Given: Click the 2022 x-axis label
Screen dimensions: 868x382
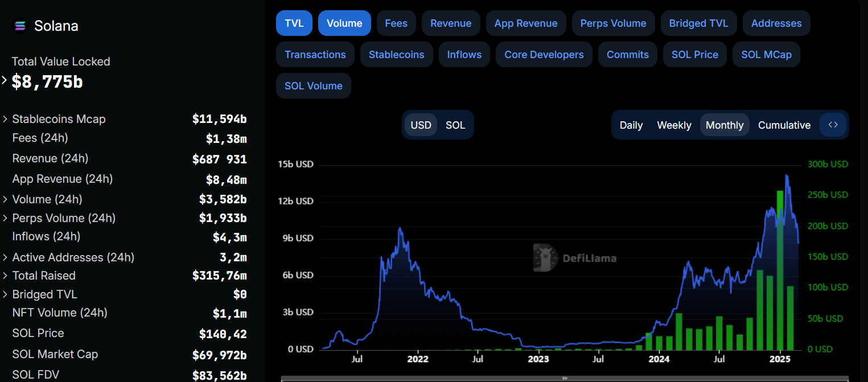Looking at the screenshot, I should (x=418, y=359).
